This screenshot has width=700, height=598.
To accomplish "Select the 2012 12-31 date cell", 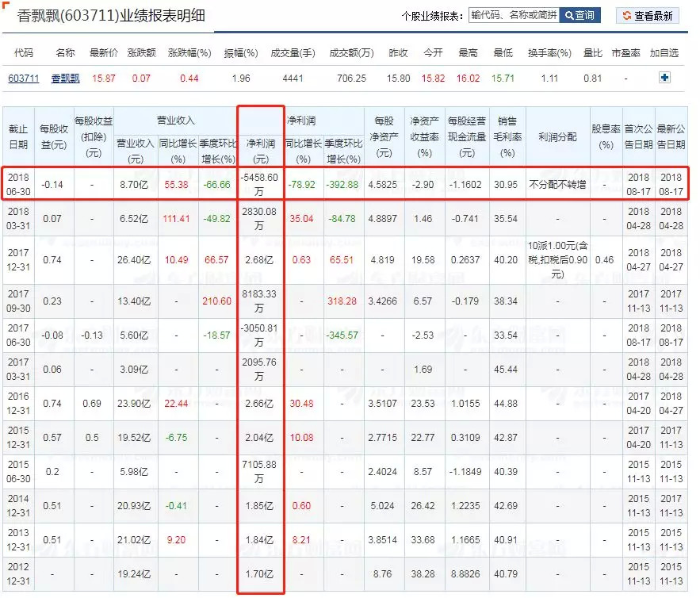I will pos(18,574).
